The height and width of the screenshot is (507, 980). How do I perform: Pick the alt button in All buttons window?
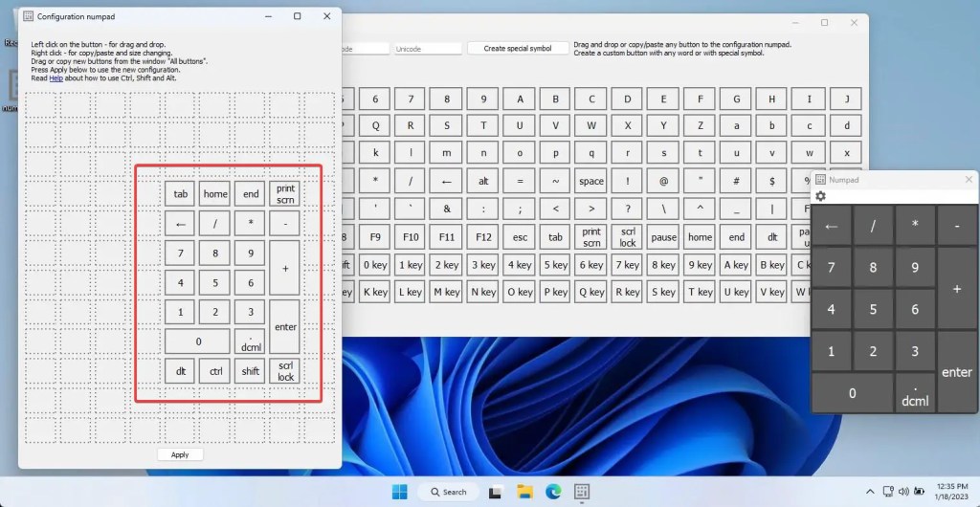(483, 181)
